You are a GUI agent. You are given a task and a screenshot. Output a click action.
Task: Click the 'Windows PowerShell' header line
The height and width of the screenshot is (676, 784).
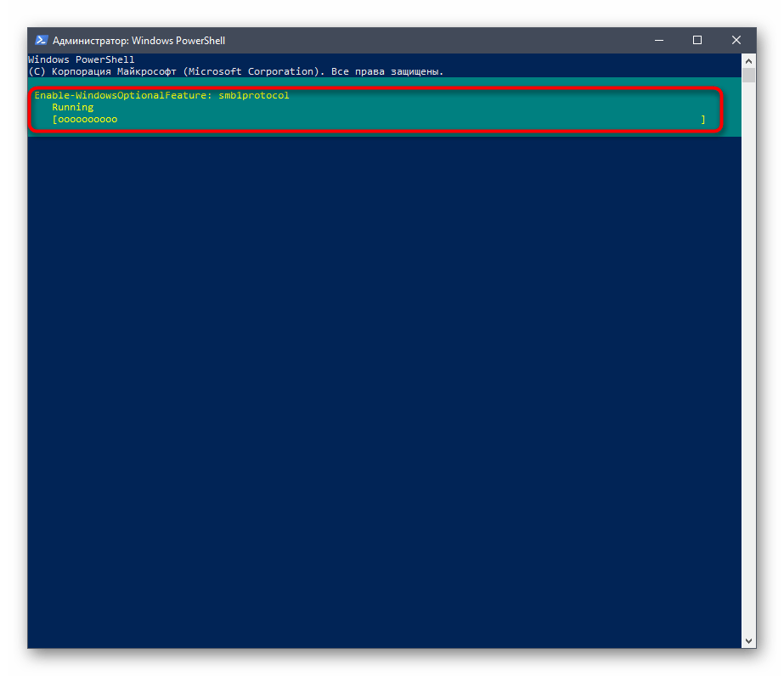pyautogui.click(x=82, y=60)
